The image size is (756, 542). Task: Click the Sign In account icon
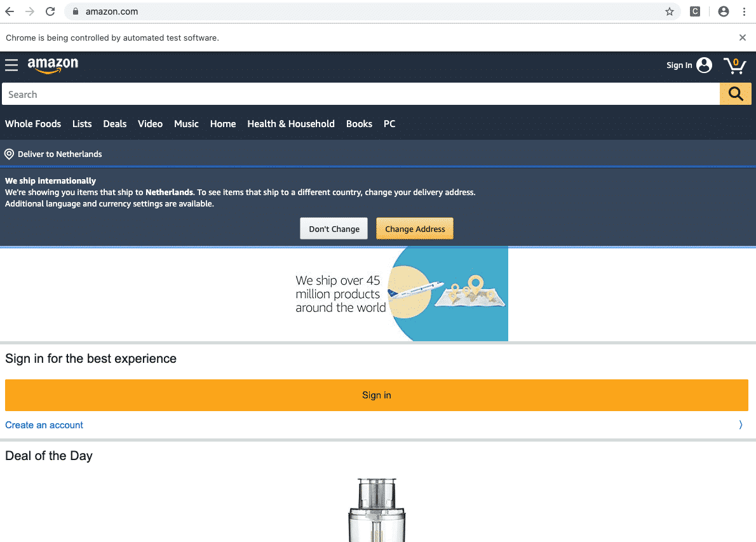[x=704, y=65]
